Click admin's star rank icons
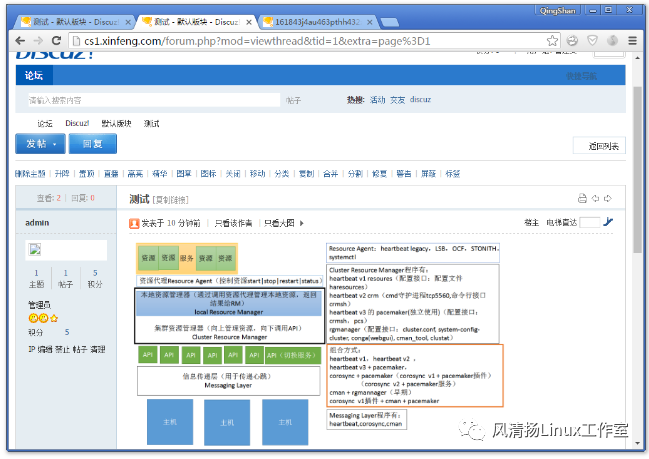The height and width of the screenshot is (459, 649). 43,318
